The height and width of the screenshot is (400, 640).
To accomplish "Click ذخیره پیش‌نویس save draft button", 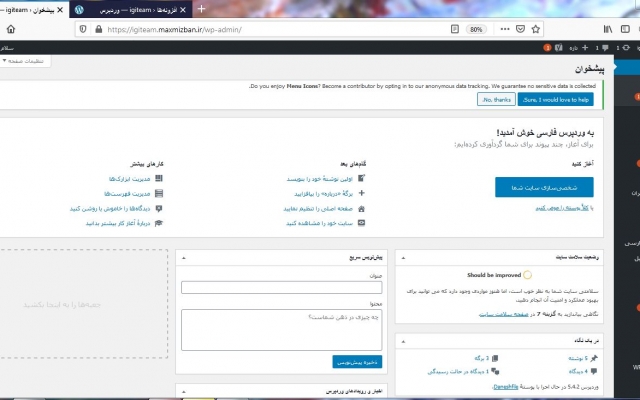I will click(x=357, y=362).
